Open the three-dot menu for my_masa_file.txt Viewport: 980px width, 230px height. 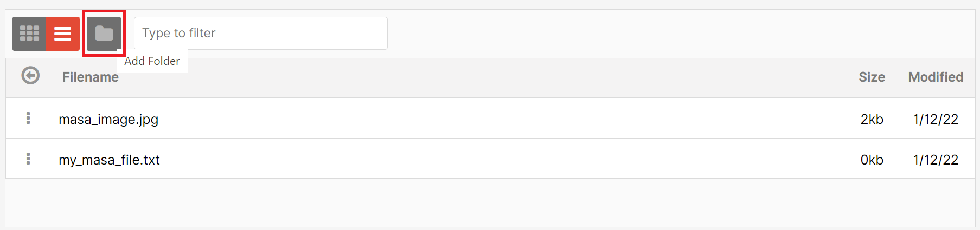coord(28,159)
